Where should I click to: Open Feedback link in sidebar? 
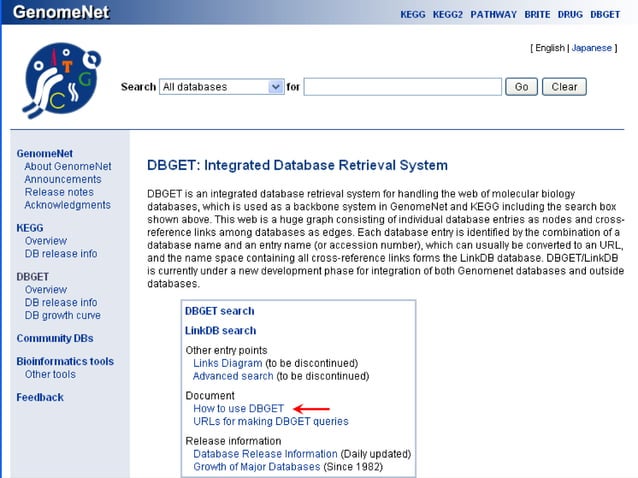click(x=40, y=397)
